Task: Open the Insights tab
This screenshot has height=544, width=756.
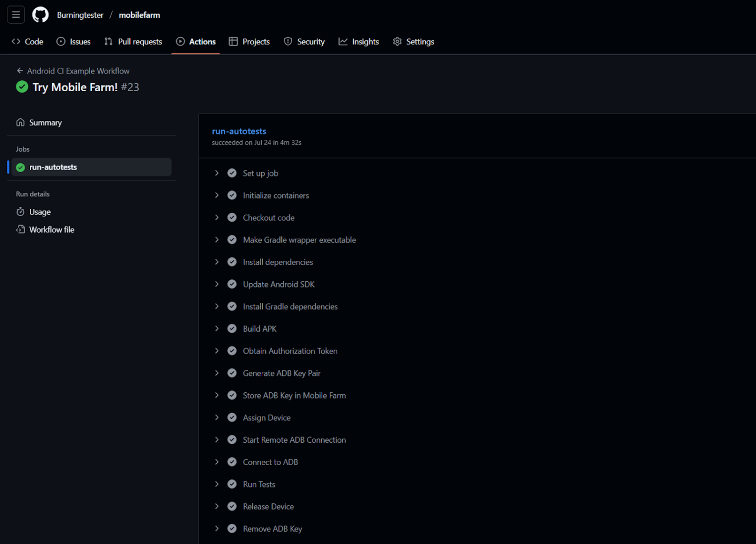Action: [358, 42]
